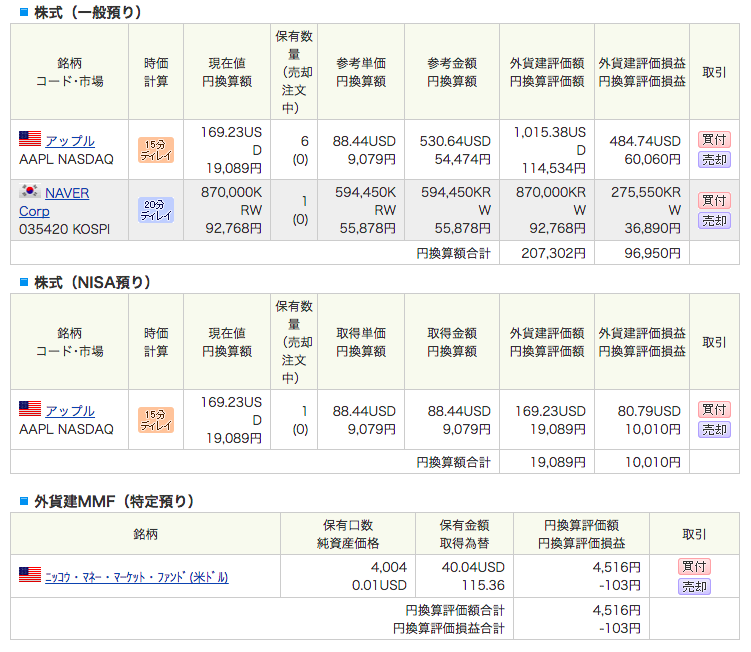
Task: Select 参考単価 円換算額 column header
Action: [x=361, y=72]
